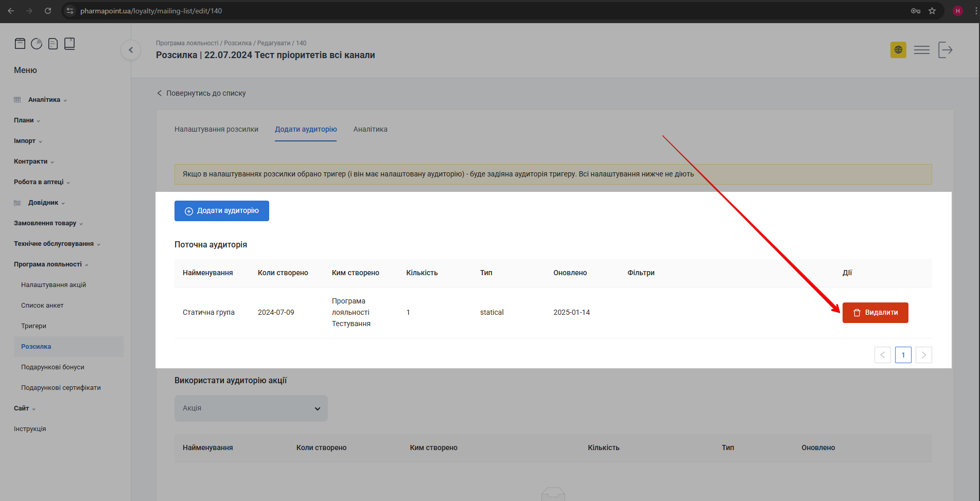
Task: Open Подарункові сертифікати in sidebar
Action: (x=61, y=388)
